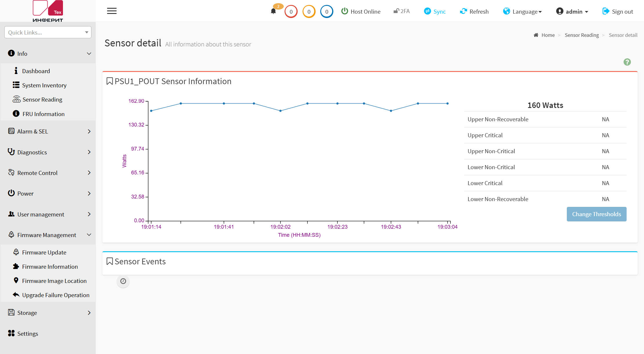Click the 2FA lock indicator
Image resolution: width=644 pixels, height=354 pixels.
[402, 11]
